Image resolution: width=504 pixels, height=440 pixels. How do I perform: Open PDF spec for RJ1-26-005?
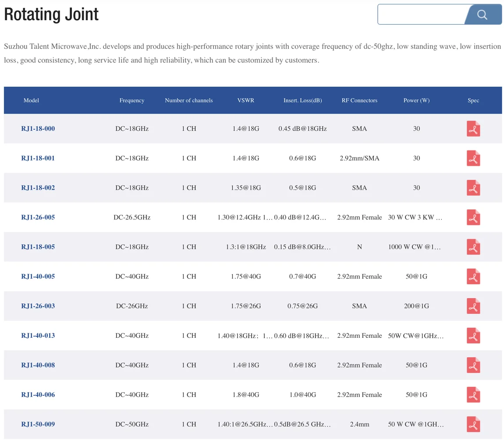[x=473, y=217]
